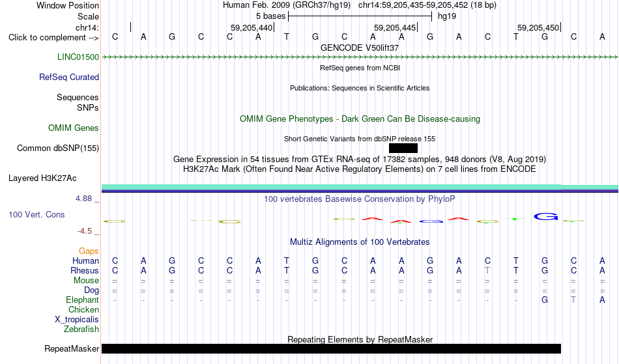Screen dimensions: 619x364
Task: Click the OMIM Gene Phenotypes track title
Action: click(360, 119)
